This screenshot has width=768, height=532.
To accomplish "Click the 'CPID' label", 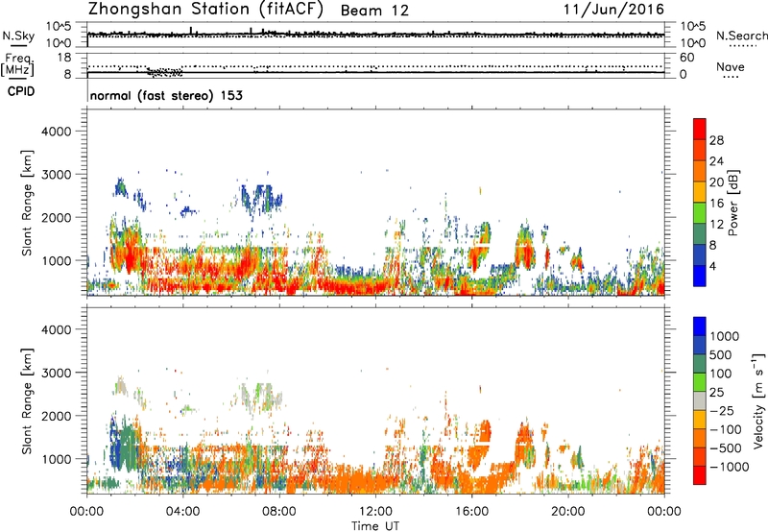I will (x=21, y=91).
